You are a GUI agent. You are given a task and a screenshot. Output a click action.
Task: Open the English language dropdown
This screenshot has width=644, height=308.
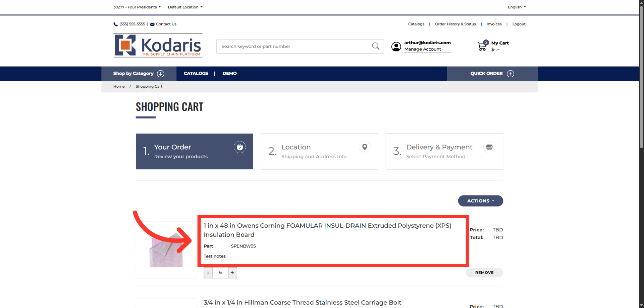[517, 7]
